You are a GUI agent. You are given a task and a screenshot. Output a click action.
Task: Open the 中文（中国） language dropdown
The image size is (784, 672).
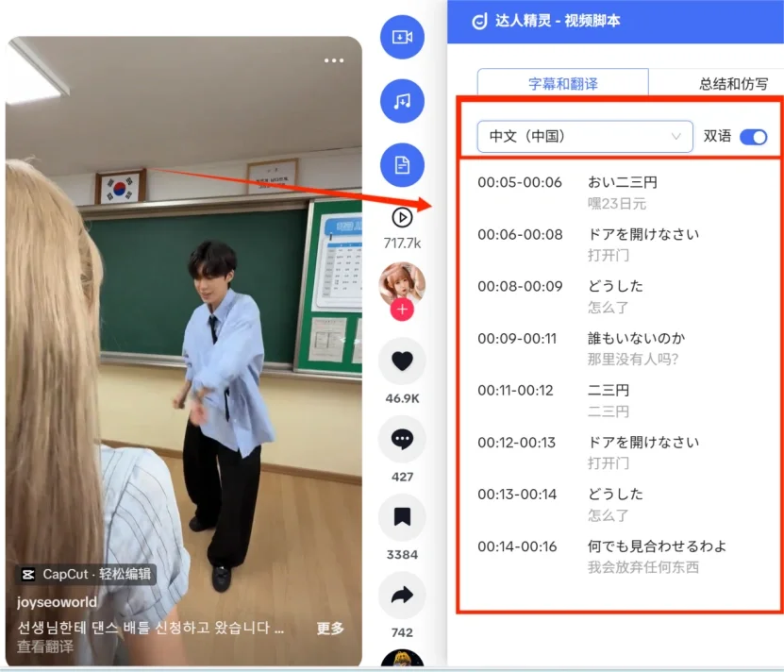584,136
